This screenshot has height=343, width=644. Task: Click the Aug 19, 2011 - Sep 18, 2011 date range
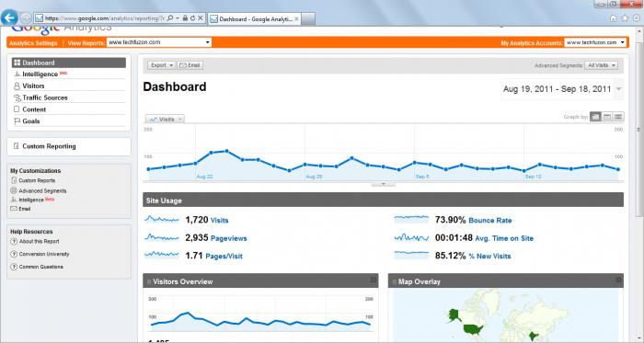pyautogui.click(x=557, y=89)
